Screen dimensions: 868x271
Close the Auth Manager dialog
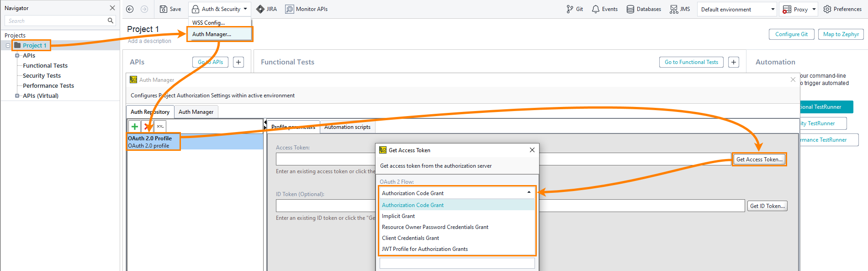tap(793, 80)
